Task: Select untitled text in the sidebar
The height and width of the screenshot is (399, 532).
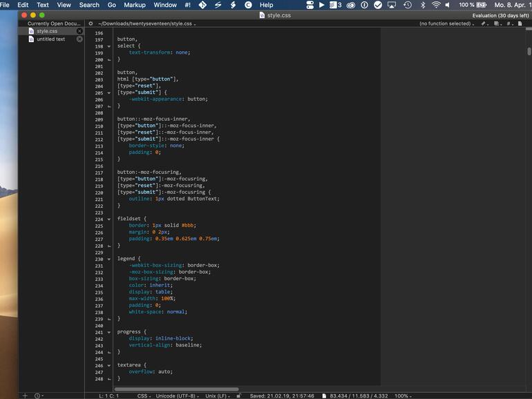Action: click(50, 39)
